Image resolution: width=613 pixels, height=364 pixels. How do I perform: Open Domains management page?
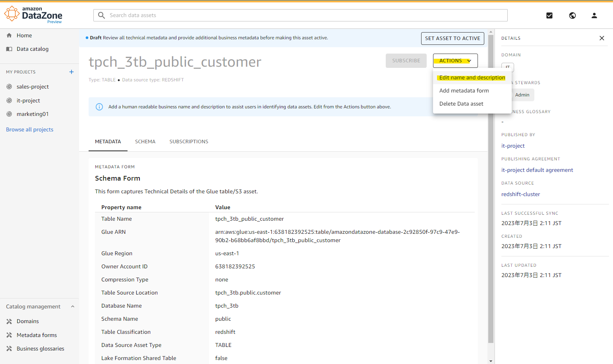tap(28, 321)
